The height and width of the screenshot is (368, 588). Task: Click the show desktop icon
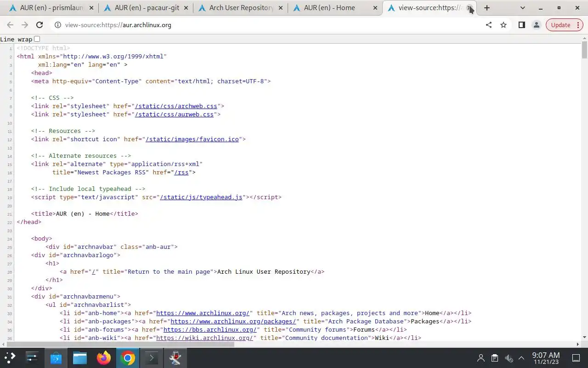coord(576,358)
